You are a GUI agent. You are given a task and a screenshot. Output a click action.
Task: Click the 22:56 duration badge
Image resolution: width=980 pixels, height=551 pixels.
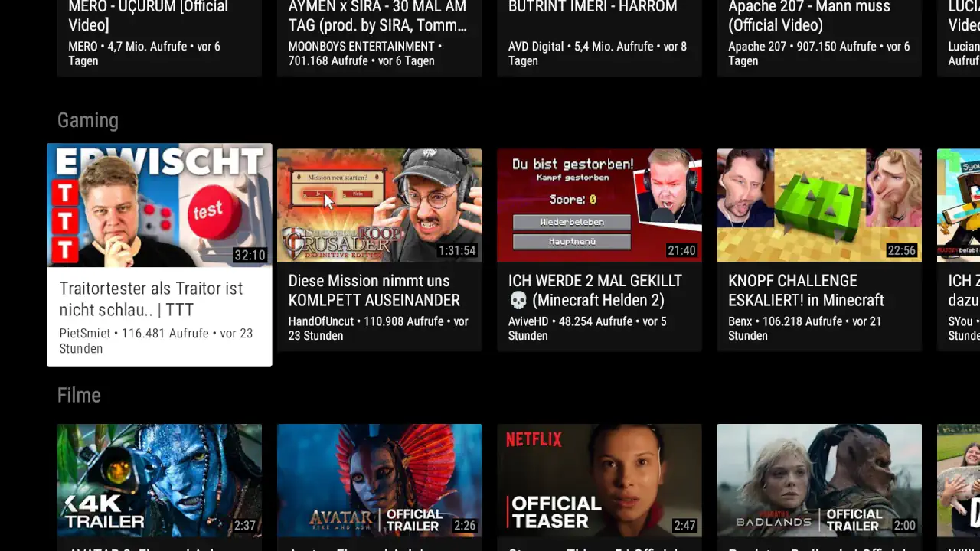coord(901,250)
